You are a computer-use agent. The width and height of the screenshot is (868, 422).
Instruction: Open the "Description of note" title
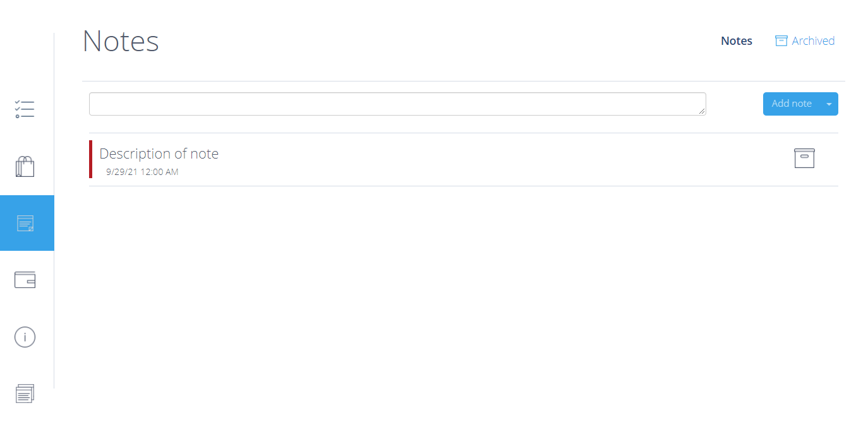click(159, 154)
